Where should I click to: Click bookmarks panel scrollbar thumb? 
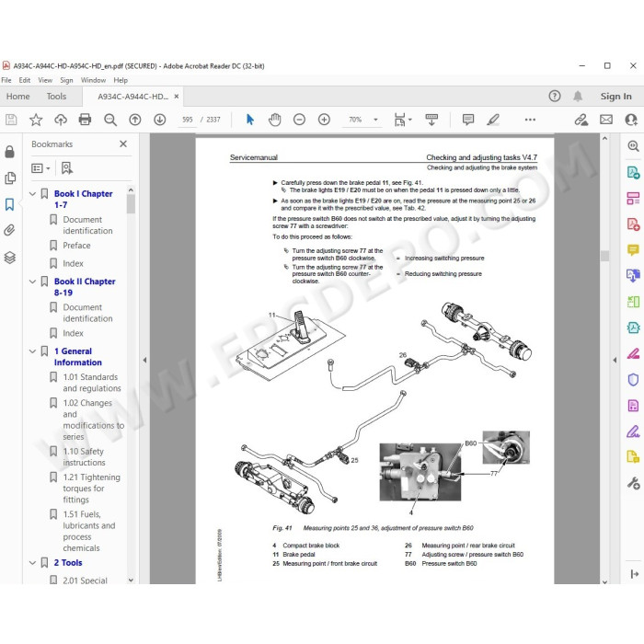[131, 204]
